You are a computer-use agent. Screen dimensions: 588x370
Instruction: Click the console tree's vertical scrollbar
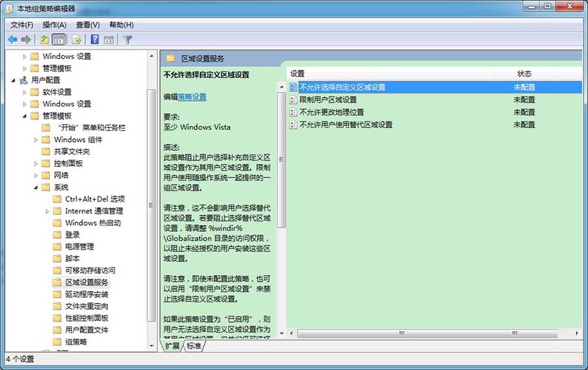tap(151, 221)
